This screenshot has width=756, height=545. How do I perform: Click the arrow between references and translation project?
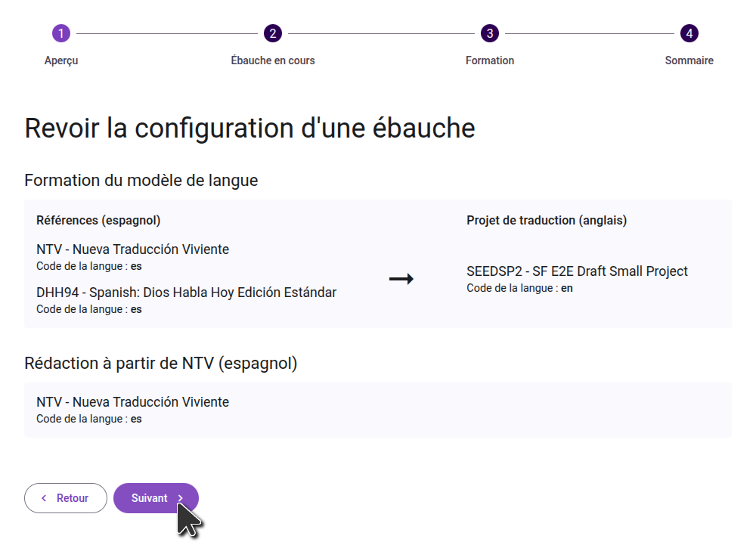[x=401, y=279]
